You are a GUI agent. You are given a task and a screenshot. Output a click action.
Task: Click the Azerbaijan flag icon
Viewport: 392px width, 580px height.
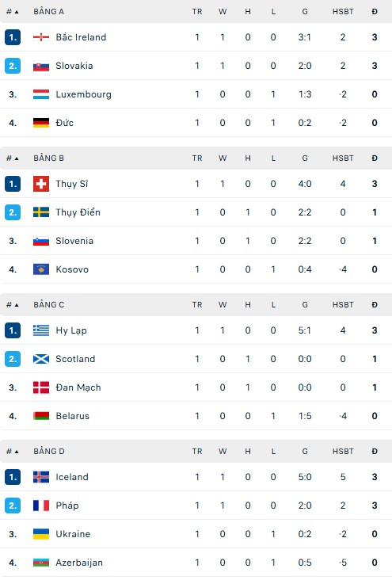tap(41, 563)
